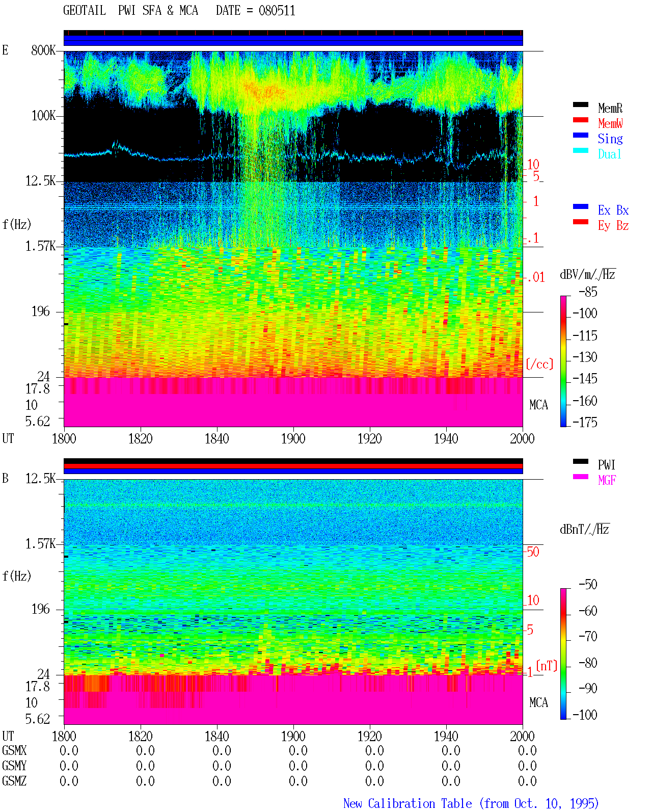Viewport: 652px width, 812px height.
Task: Click the blue Ex Bx legend swatch
Action: (581, 207)
